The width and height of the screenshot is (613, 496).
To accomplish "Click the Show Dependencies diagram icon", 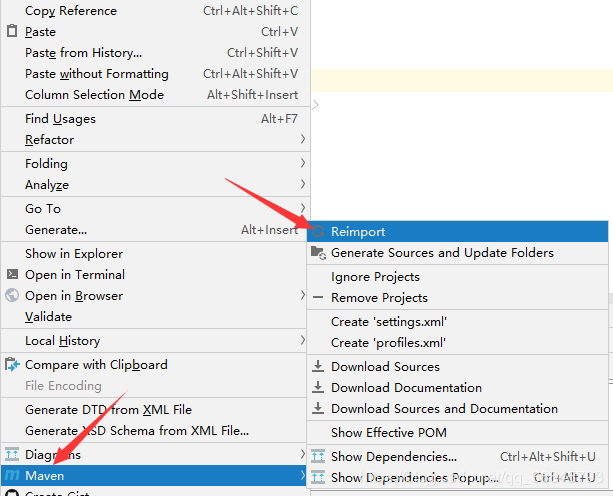I will point(318,456).
